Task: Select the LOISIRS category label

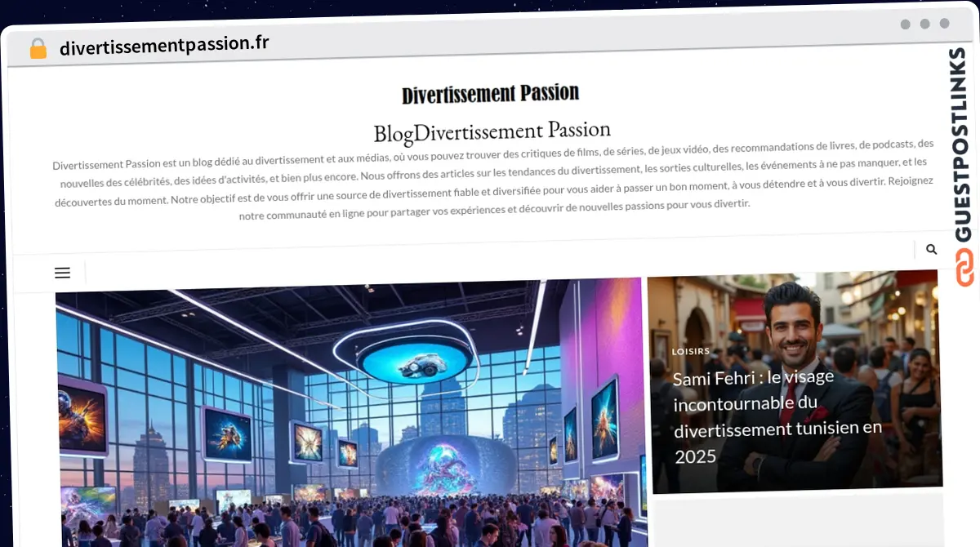Action: (x=691, y=351)
